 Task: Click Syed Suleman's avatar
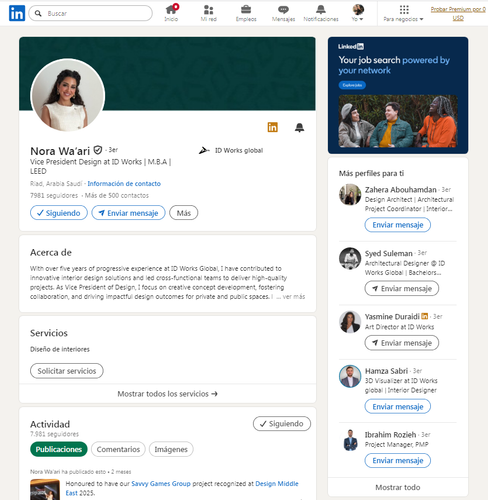(350, 258)
